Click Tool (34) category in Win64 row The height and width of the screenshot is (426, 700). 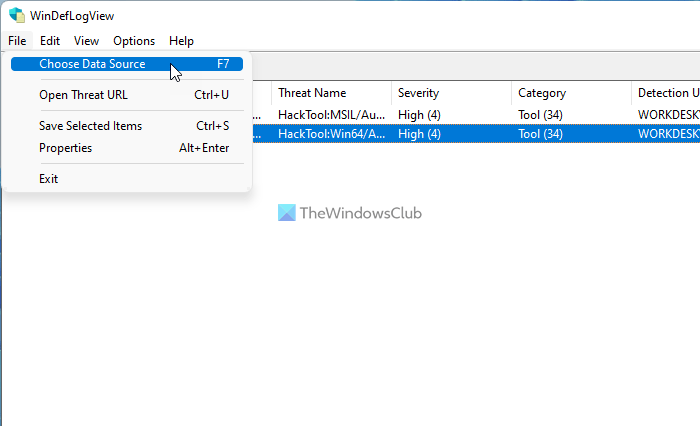pyautogui.click(x=540, y=134)
